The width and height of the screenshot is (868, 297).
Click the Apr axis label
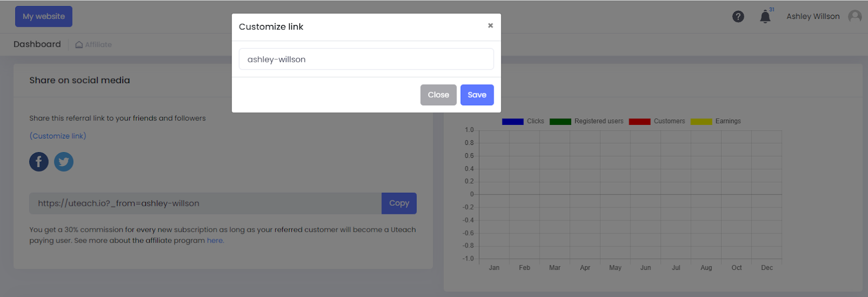pyautogui.click(x=585, y=268)
